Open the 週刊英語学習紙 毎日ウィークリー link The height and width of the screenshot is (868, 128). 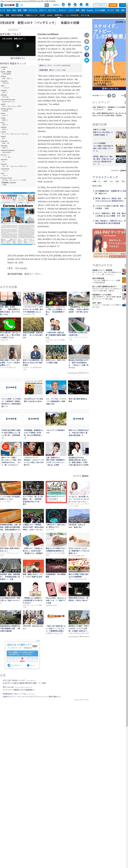tap(24, 274)
